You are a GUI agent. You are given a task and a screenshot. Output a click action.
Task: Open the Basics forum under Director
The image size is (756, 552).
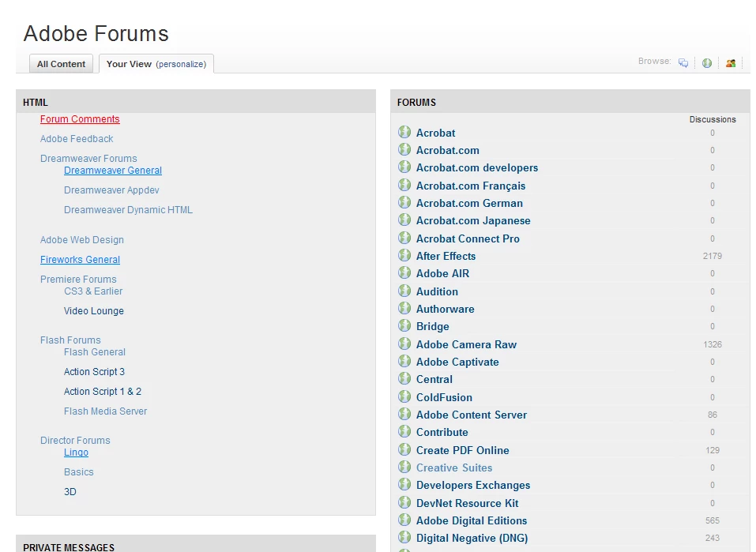coord(78,472)
